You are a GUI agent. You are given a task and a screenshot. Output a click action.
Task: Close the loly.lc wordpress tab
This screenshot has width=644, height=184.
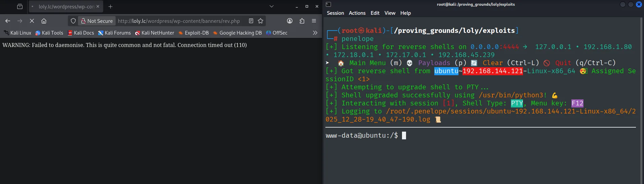(98, 6)
